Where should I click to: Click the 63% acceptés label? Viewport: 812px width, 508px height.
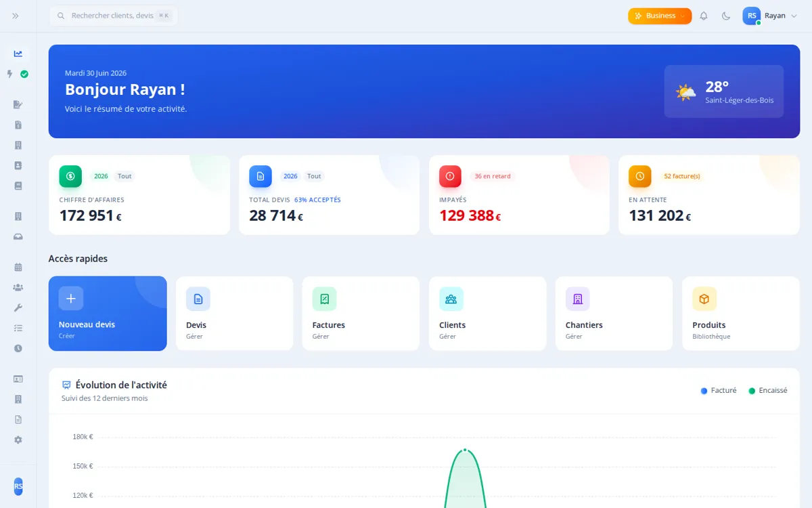317,200
